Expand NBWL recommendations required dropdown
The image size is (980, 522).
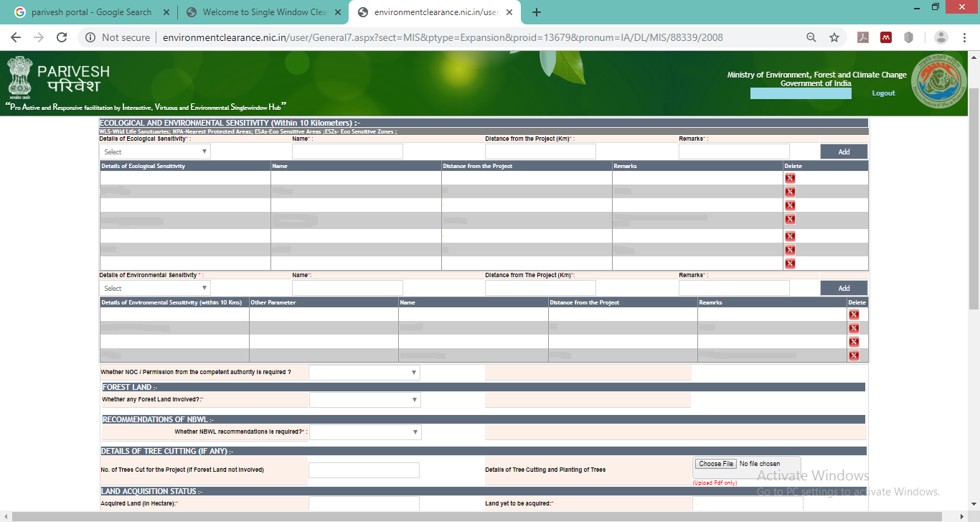click(365, 432)
